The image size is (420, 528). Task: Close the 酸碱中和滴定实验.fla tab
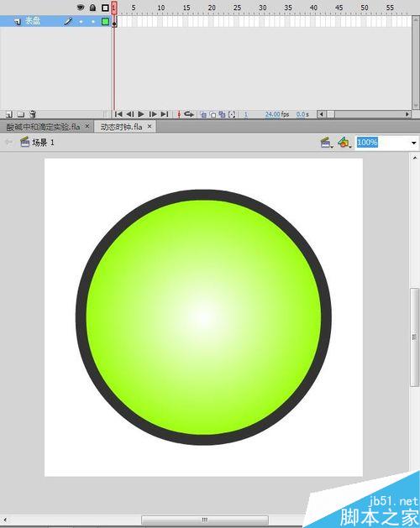[x=87, y=126]
